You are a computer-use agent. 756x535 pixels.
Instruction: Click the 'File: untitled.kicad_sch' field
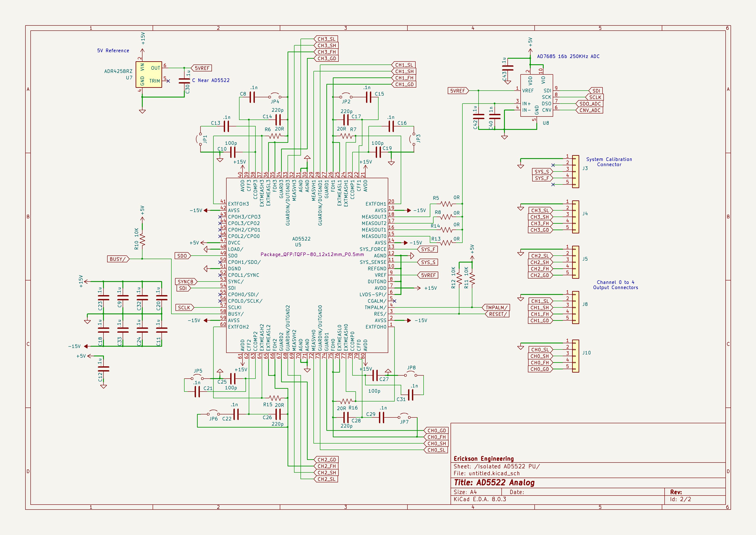click(x=487, y=473)
